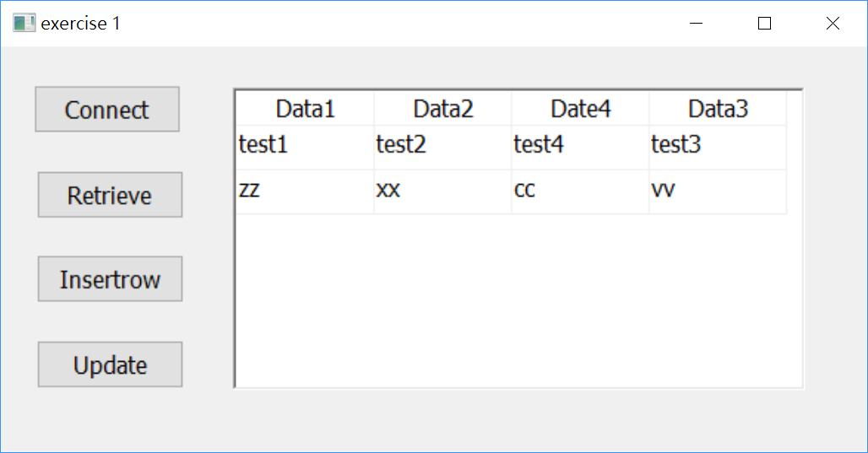Click the zz cell in second row

point(305,191)
